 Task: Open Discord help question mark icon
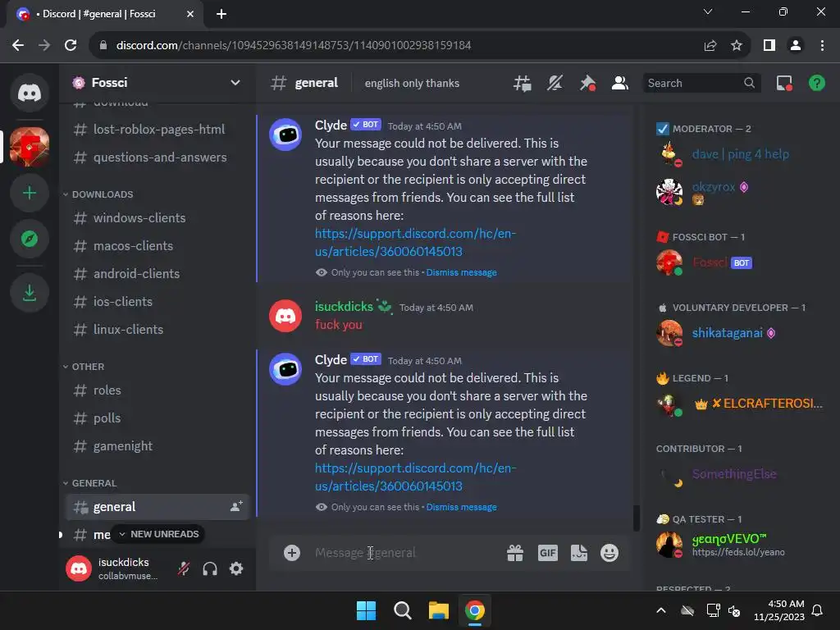click(x=816, y=83)
